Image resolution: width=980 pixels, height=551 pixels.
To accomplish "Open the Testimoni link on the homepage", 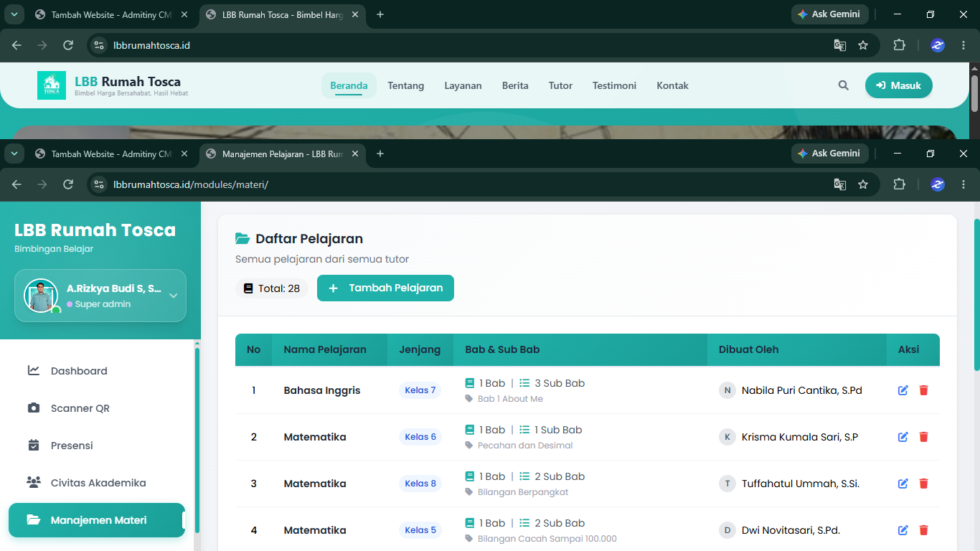I will pos(614,85).
